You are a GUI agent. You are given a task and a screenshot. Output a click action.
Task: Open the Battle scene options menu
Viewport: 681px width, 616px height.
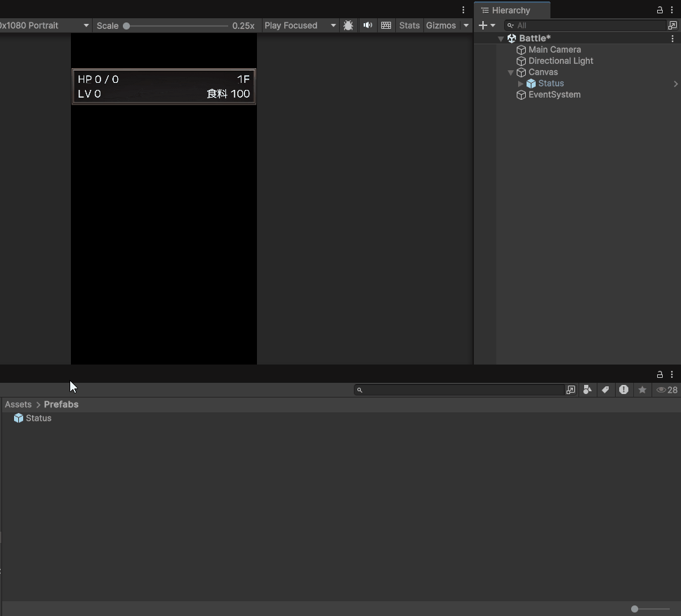coord(673,39)
